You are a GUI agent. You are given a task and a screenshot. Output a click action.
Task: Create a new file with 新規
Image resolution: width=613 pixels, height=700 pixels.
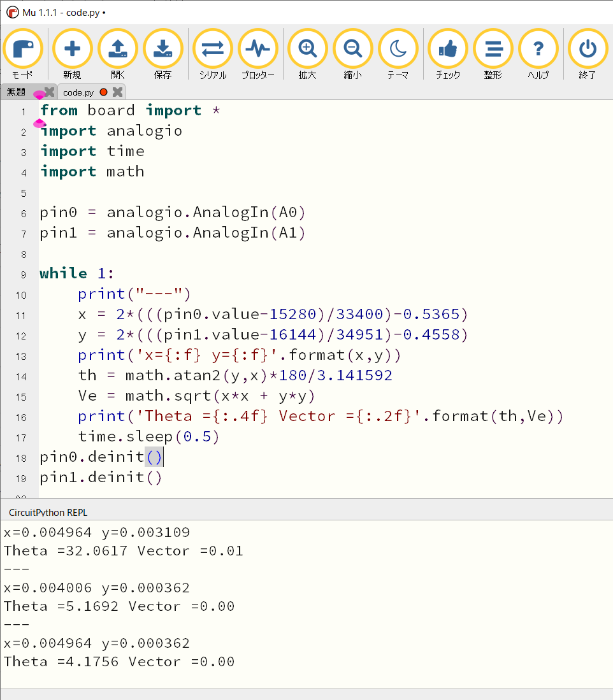(72, 50)
